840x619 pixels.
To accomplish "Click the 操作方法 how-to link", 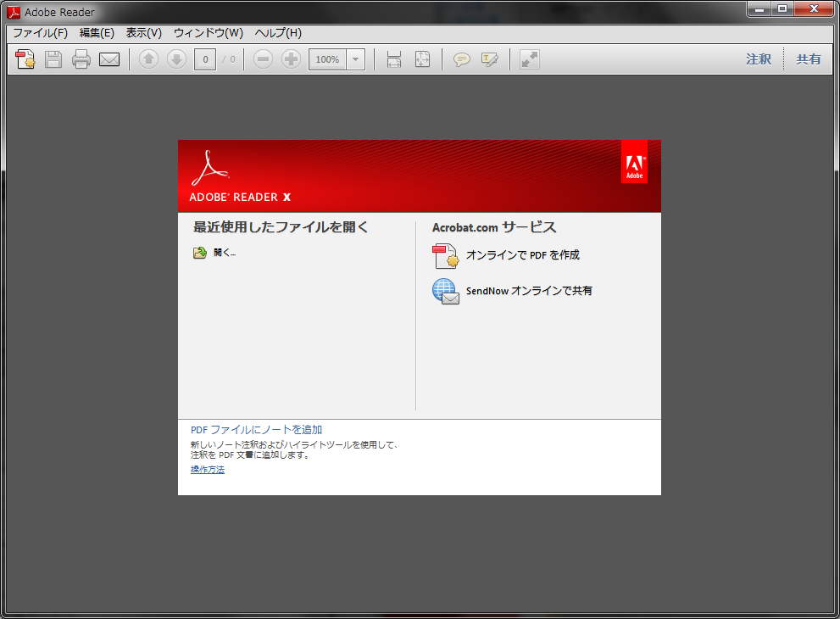I will click(208, 470).
